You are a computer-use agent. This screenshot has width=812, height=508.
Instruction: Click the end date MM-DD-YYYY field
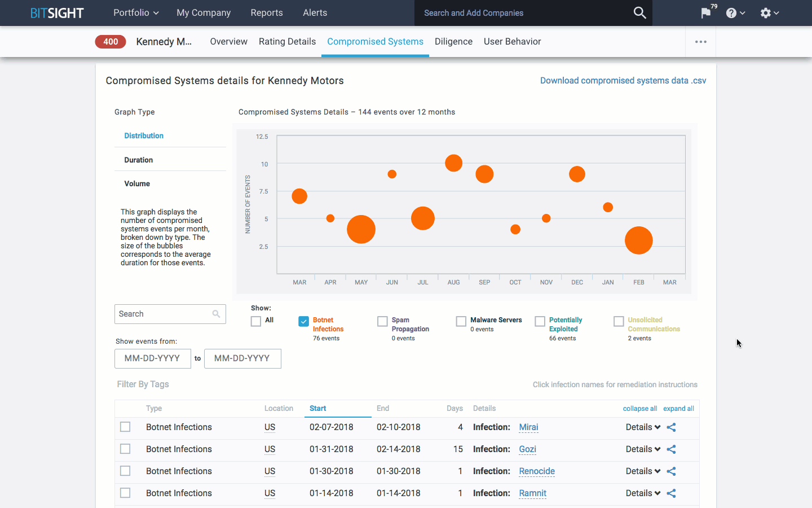pos(242,358)
